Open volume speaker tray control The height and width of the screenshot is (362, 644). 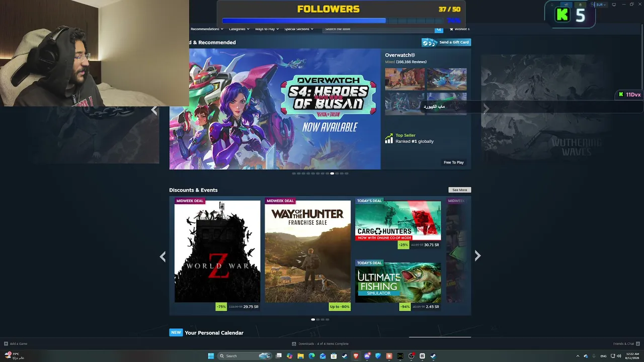point(619,356)
